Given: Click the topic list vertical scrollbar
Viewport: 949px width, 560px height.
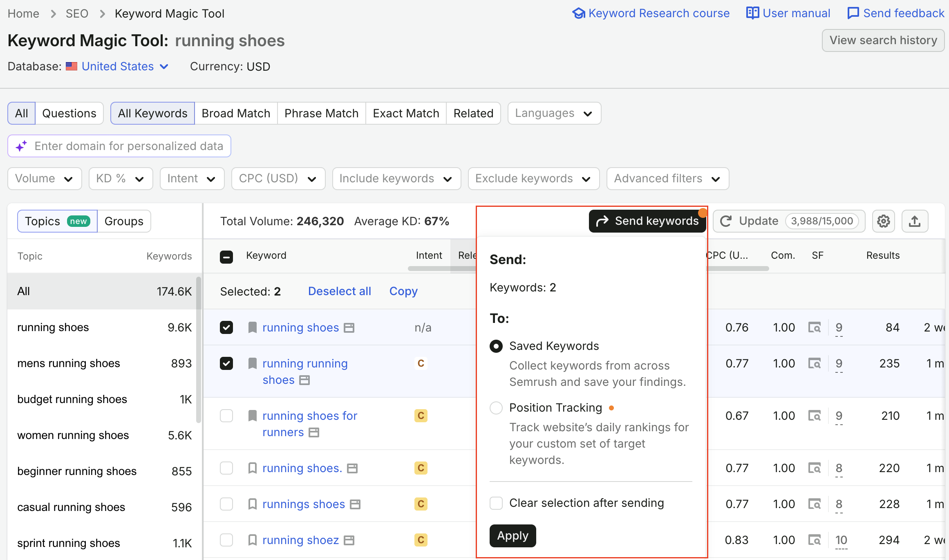Looking at the screenshot, I should click(199, 349).
